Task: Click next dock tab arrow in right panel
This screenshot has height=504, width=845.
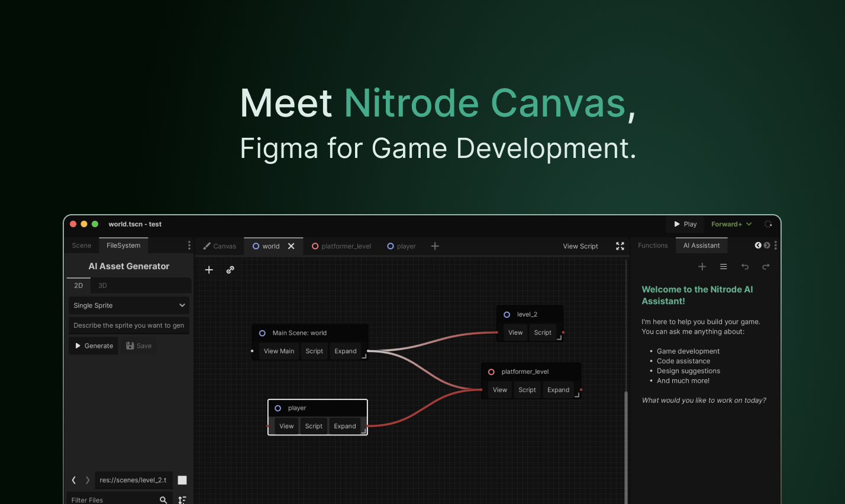Action: (x=767, y=245)
